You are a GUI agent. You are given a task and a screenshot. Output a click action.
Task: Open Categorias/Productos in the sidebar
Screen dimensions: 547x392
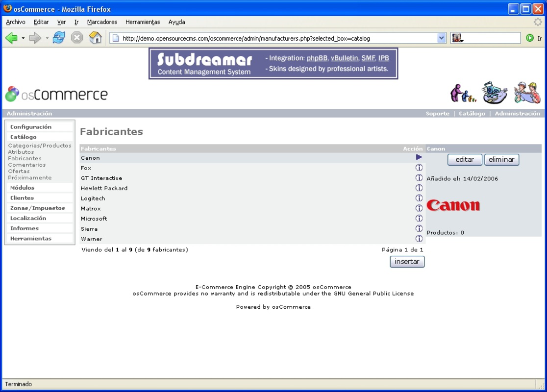40,146
